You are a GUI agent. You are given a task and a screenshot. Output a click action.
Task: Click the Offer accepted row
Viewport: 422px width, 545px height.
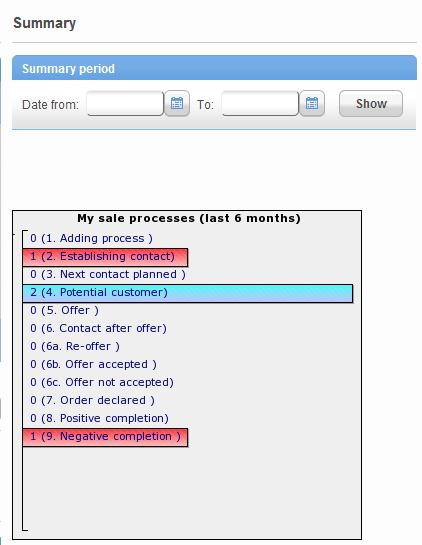[93, 365]
